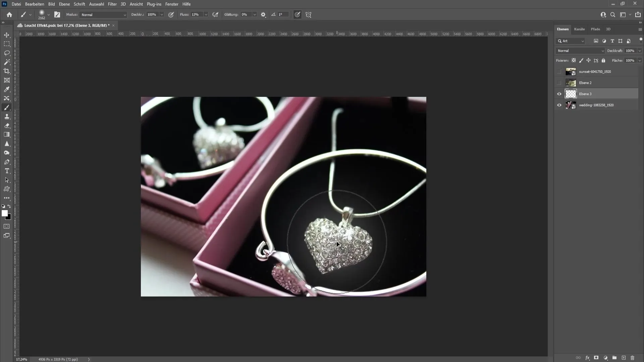Hide the wedding-1083258_1920 layer
644x362 pixels.
pos(559,105)
